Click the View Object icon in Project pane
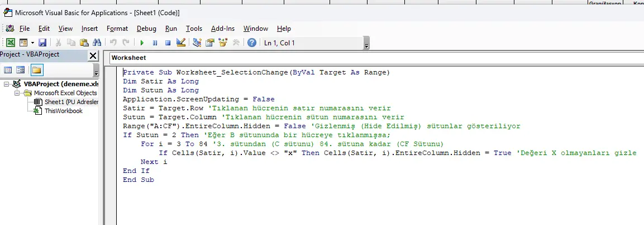Image resolution: width=644 pixels, height=225 pixels. (20, 70)
